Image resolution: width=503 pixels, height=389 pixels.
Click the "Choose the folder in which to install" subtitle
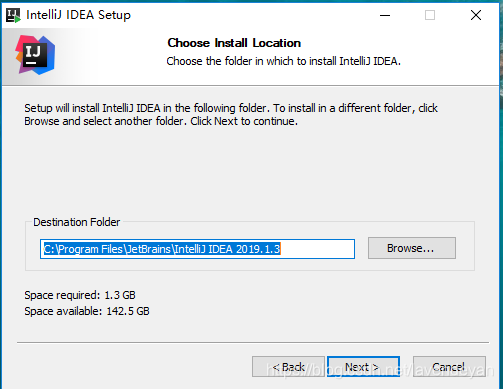[x=283, y=61]
